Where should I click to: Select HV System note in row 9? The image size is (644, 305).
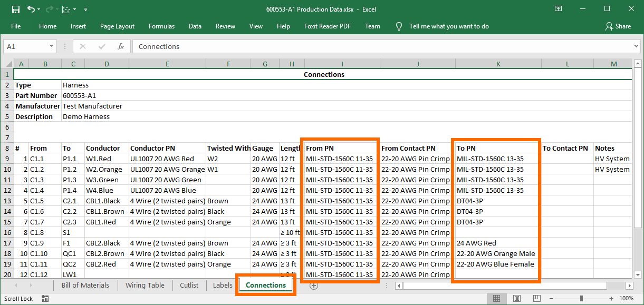(x=612, y=159)
